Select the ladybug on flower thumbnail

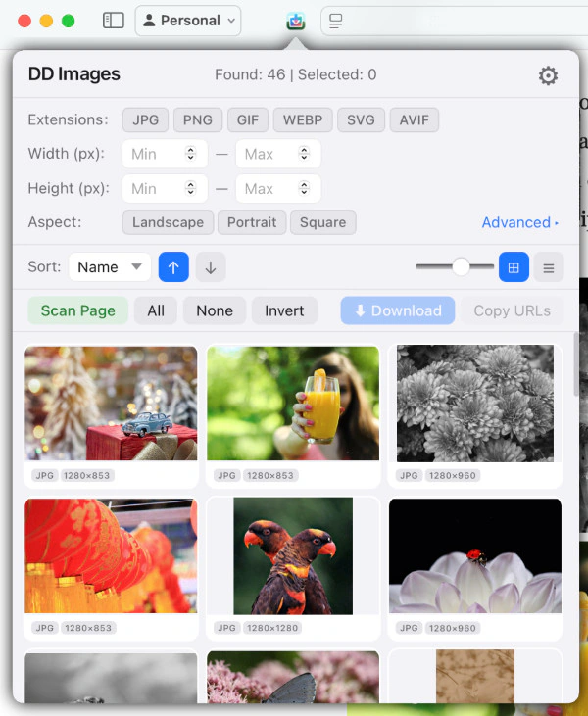[475, 555]
